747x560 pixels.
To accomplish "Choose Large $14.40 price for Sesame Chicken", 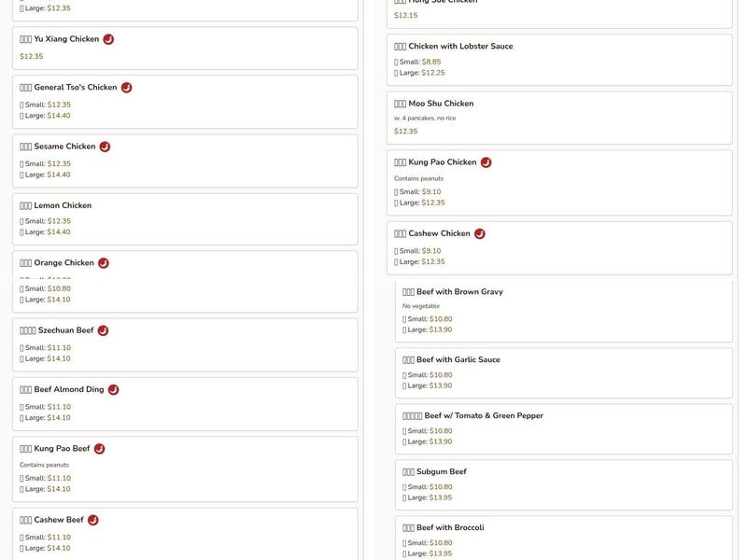I will 45,175.
